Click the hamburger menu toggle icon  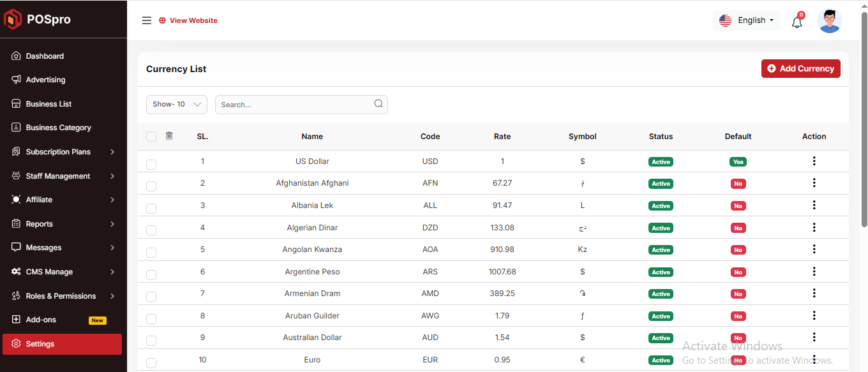coord(146,20)
